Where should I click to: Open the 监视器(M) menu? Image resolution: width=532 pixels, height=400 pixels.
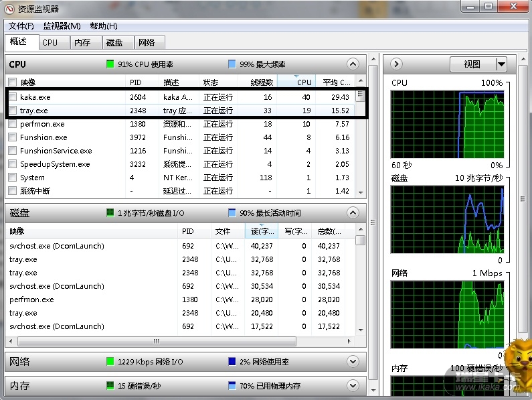click(x=62, y=26)
